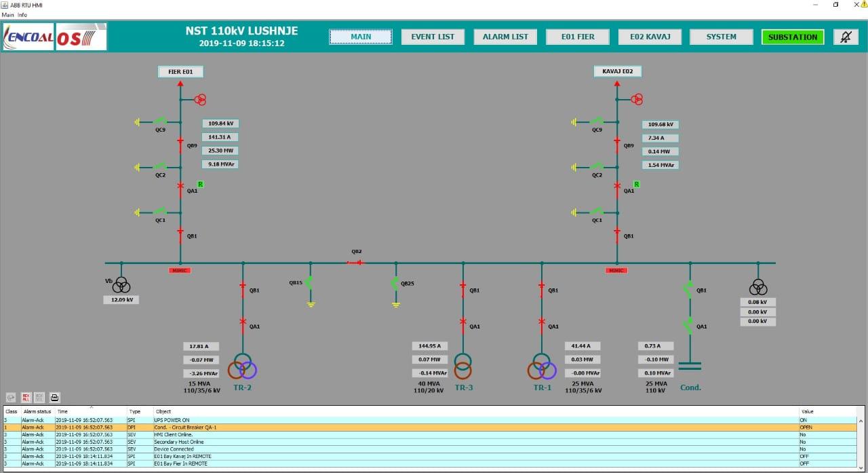The image size is (868, 473).
Task: Click the red MIMIC label under Fier bay
Action: 180,271
